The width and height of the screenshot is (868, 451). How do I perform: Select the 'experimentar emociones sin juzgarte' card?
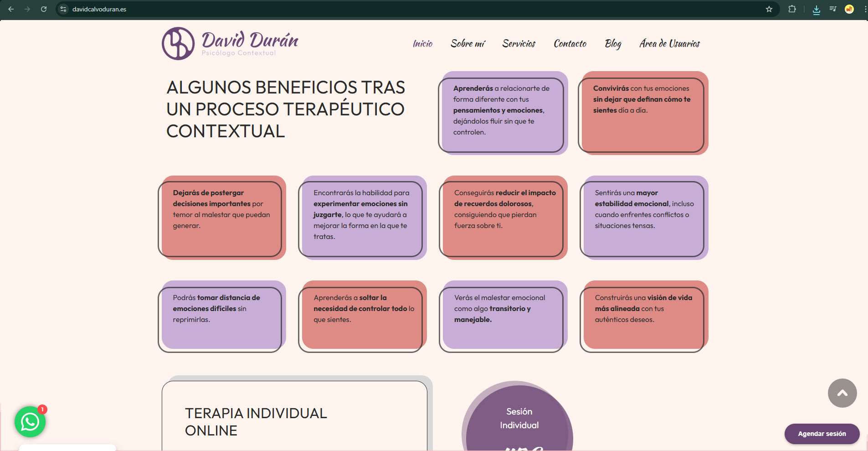[x=362, y=218]
